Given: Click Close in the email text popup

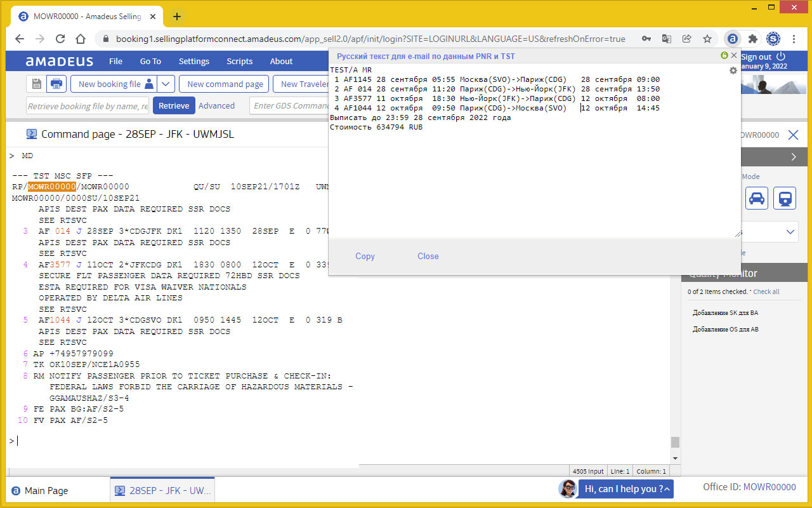Looking at the screenshot, I should tap(428, 256).
